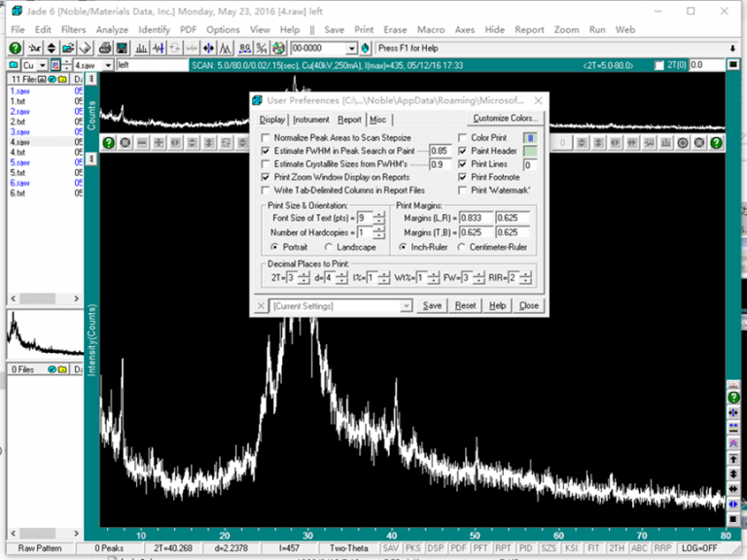Click the Margins (L,R) 0.833 field

tap(476, 218)
